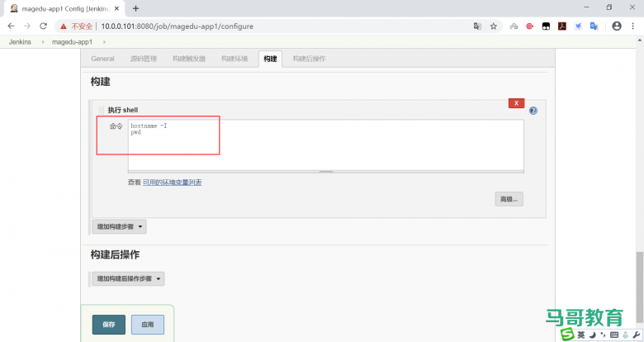Go to Jenkins breadcrumb home
Viewport: 644px width, 342px height.
(20, 42)
